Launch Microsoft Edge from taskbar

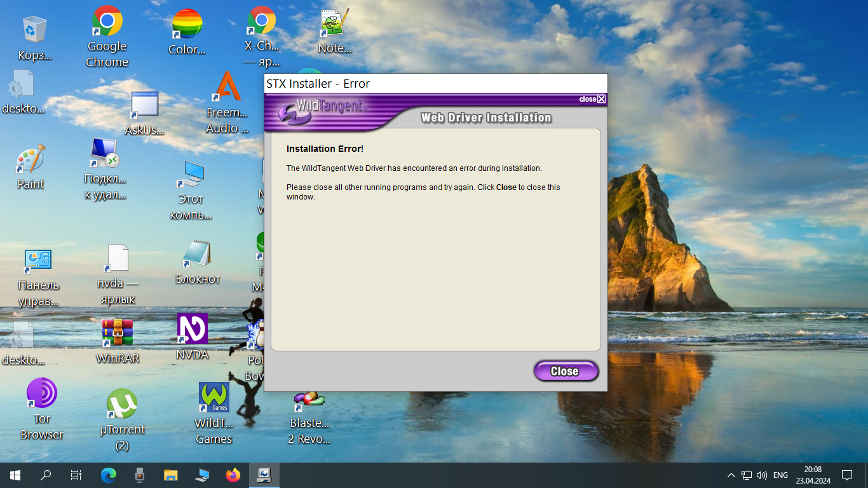[x=109, y=475]
